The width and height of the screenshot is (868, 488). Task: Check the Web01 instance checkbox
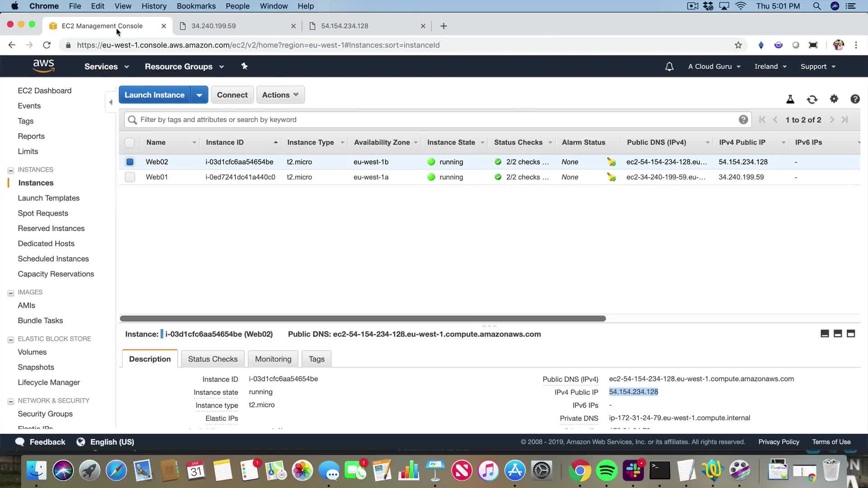tap(130, 177)
